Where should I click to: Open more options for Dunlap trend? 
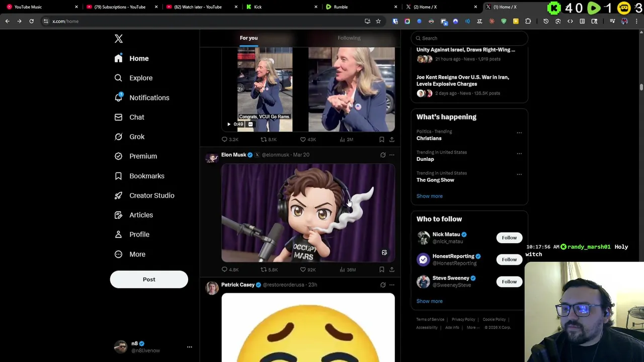[519, 153]
